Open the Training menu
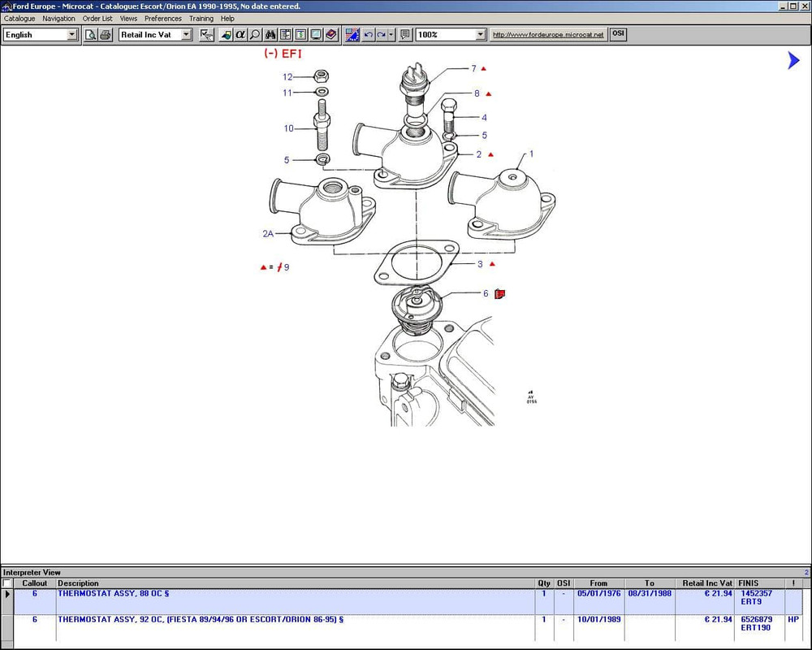The image size is (812, 650). pyautogui.click(x=201, y=18)
